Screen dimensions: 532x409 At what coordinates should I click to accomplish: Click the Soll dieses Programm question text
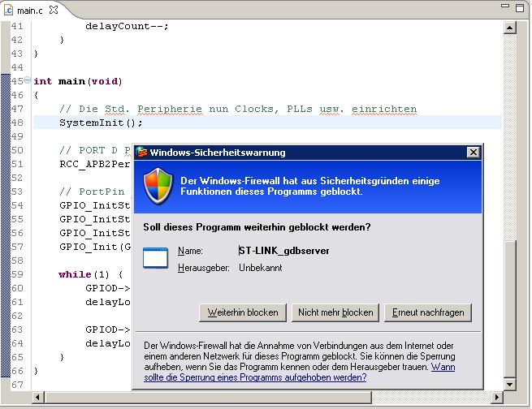[x=257, y=227]
